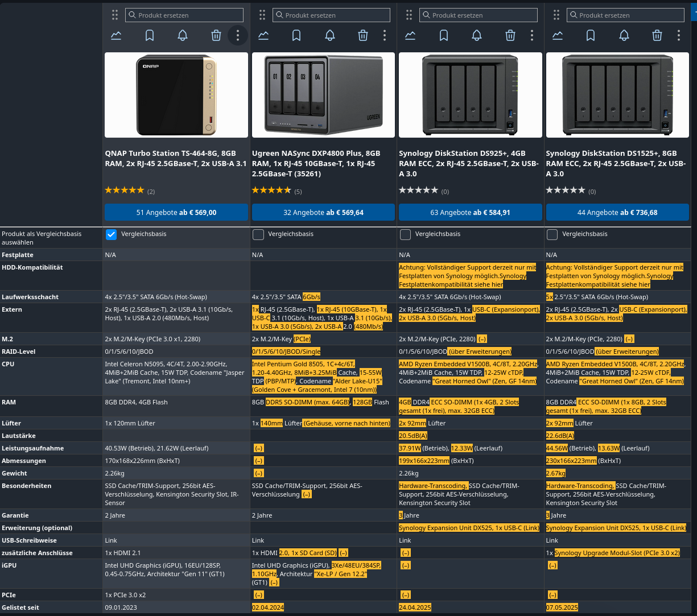Focus Produkt ersetzen search field in Ugreen column
697x616 pixels.
point(332,15)
